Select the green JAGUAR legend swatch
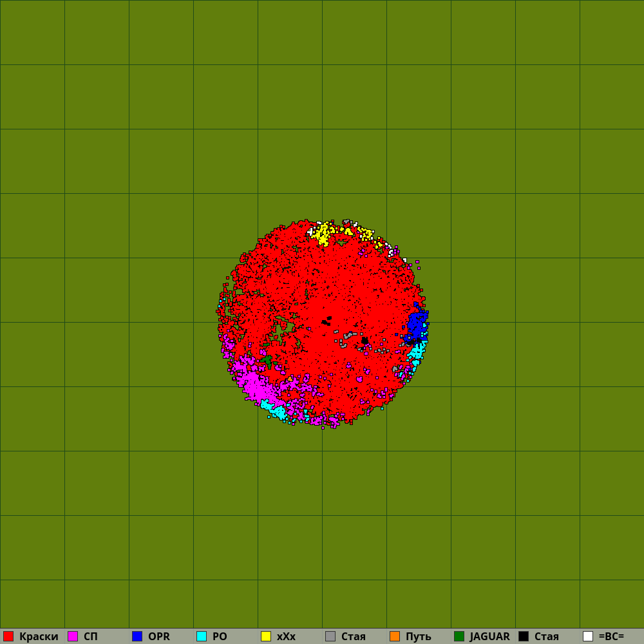 point(459,636)
